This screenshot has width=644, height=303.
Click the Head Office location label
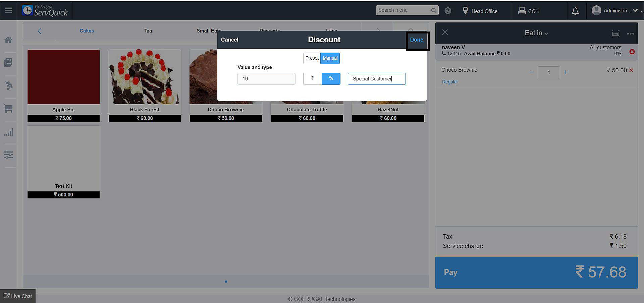pyautogui.click(x=484, y=11)
